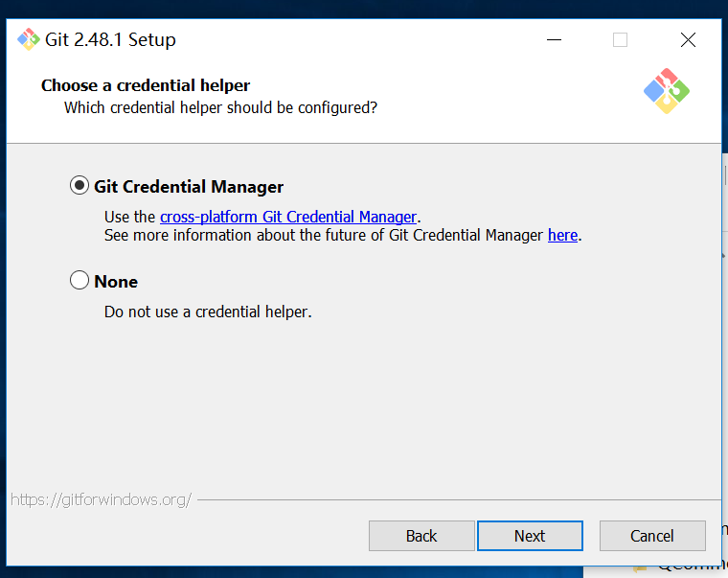Click the 'Choose a credential helper' heading
The image size is (728, 578).
click(x=146, y=85)
